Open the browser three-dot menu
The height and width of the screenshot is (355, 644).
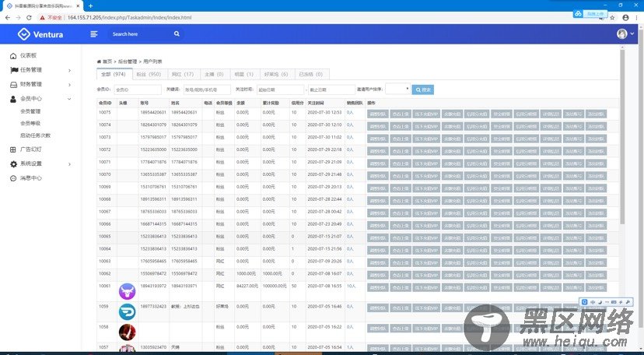point(636,18)
